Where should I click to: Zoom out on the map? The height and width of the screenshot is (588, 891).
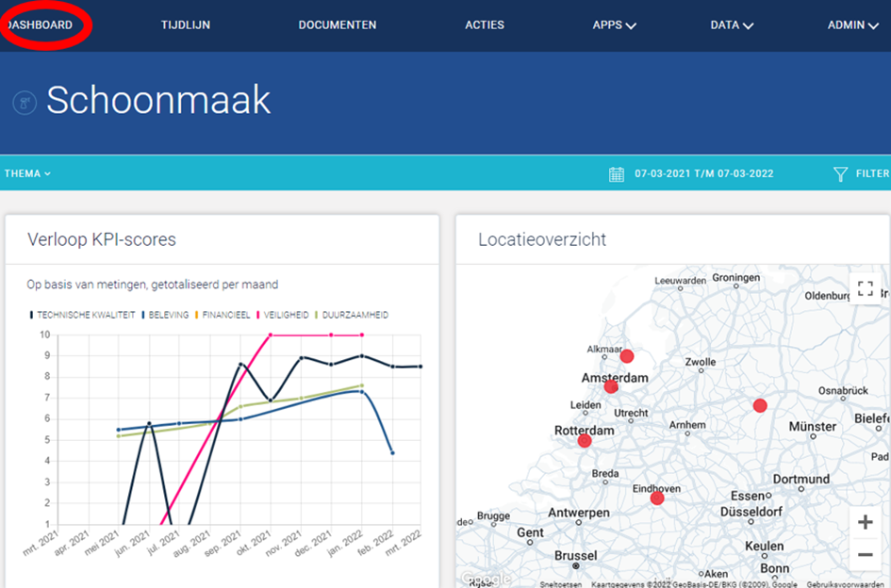tap(865, 554)
